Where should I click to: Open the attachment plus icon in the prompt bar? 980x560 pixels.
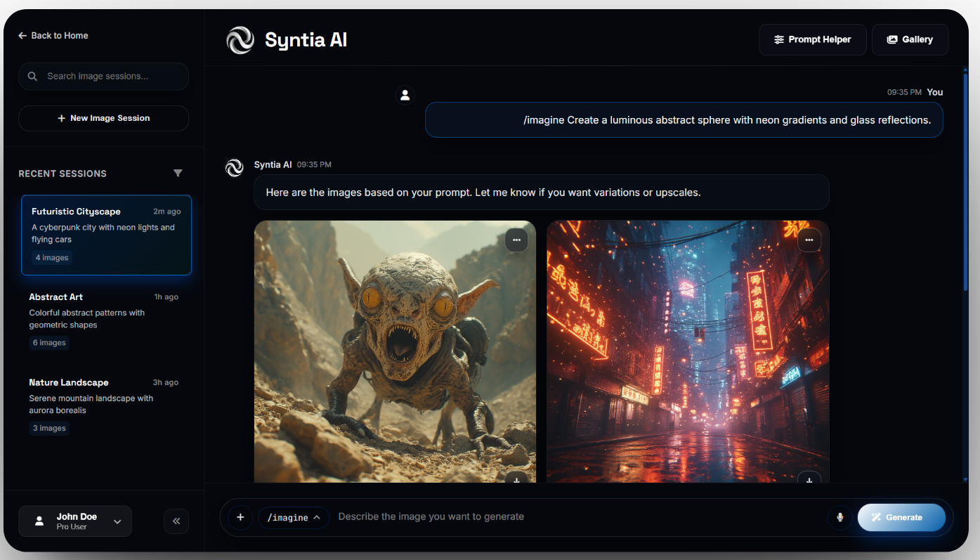click(x=240, y=517)
